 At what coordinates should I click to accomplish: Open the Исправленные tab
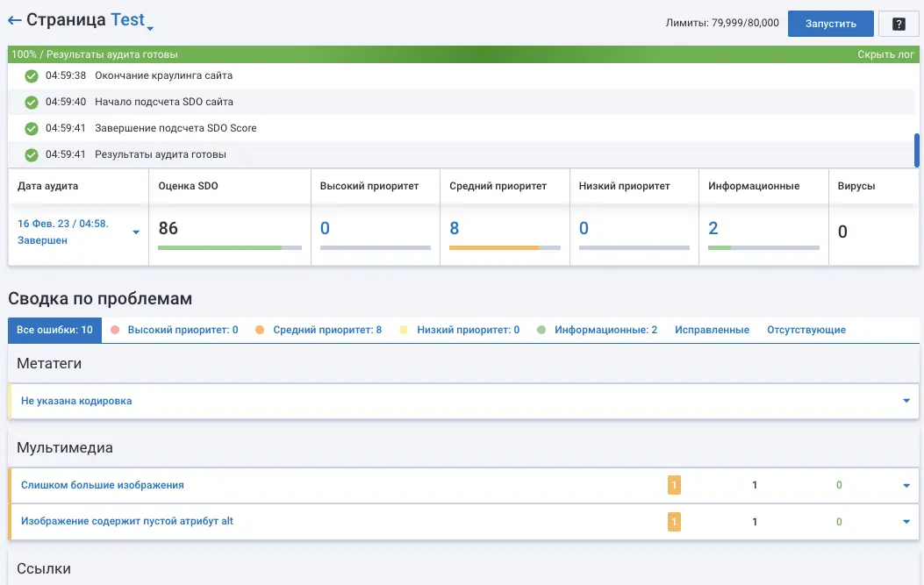pos(712,331)
